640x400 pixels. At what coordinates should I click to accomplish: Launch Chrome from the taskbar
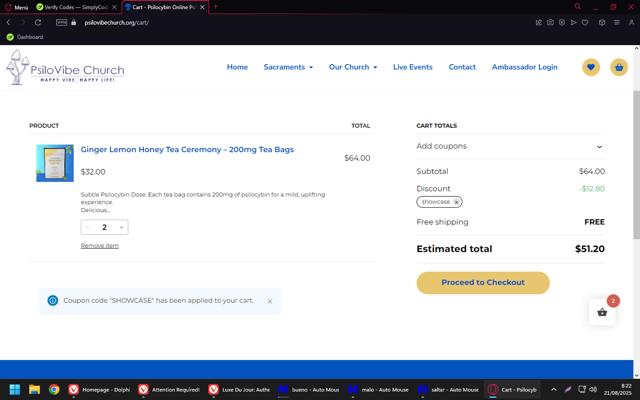pos(54,389)
